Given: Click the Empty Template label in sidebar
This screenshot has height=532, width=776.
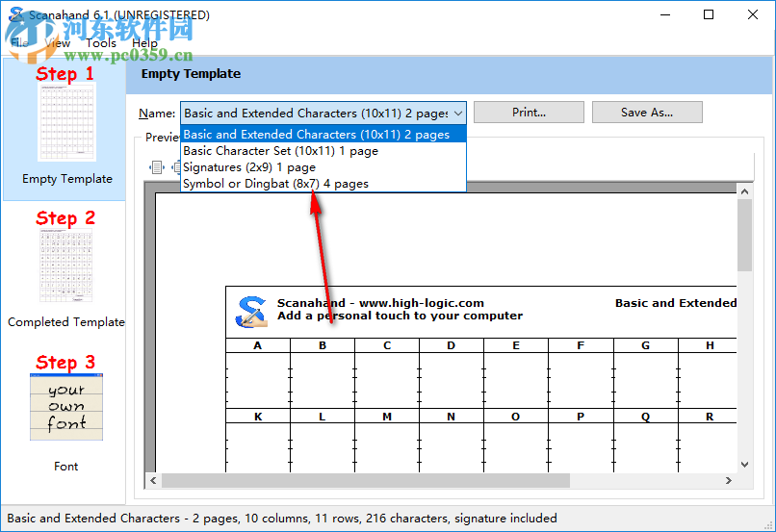Looking at the screenshot, I should click(66, 179).
